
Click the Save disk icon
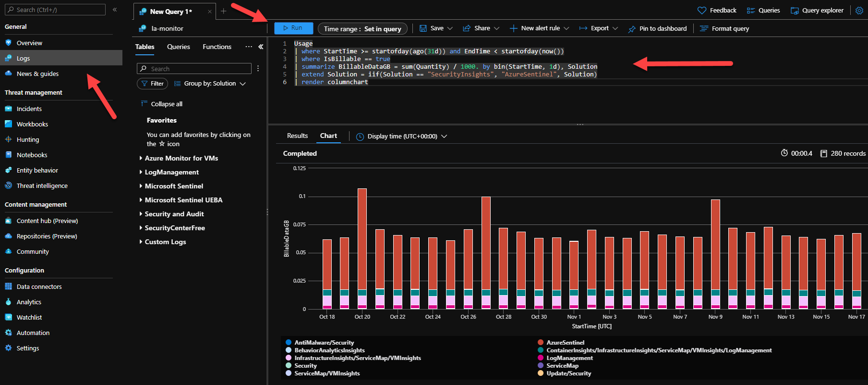[x=423, y=28]
